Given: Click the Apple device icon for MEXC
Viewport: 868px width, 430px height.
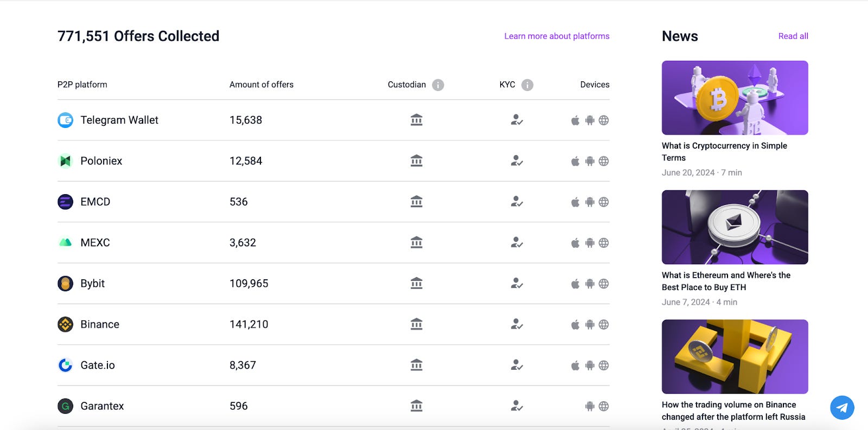Looking at the screenshot, I should pyautogui.click(x=575, y=243).
